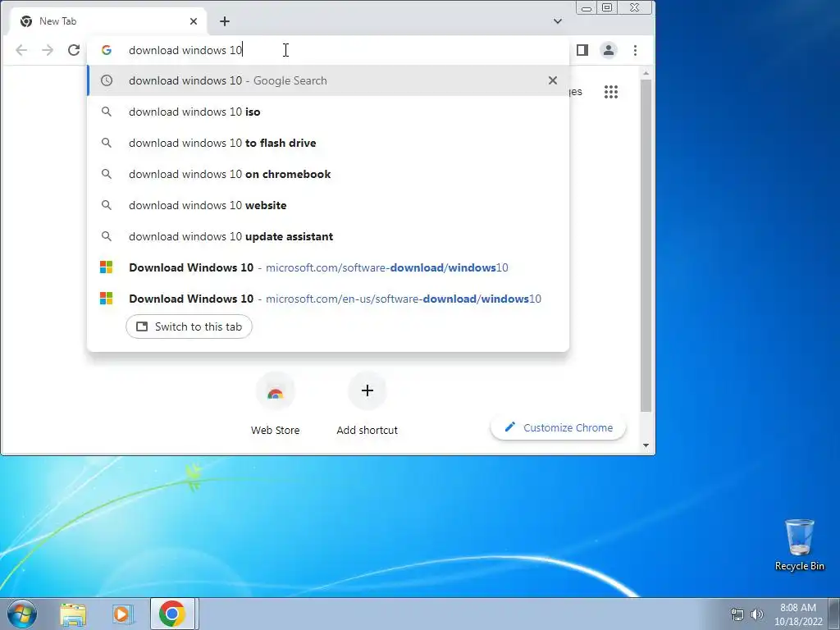This screenshot has height=630, width=840.
Task: Open the Web Store shortcut
Action: pos(276,403)
